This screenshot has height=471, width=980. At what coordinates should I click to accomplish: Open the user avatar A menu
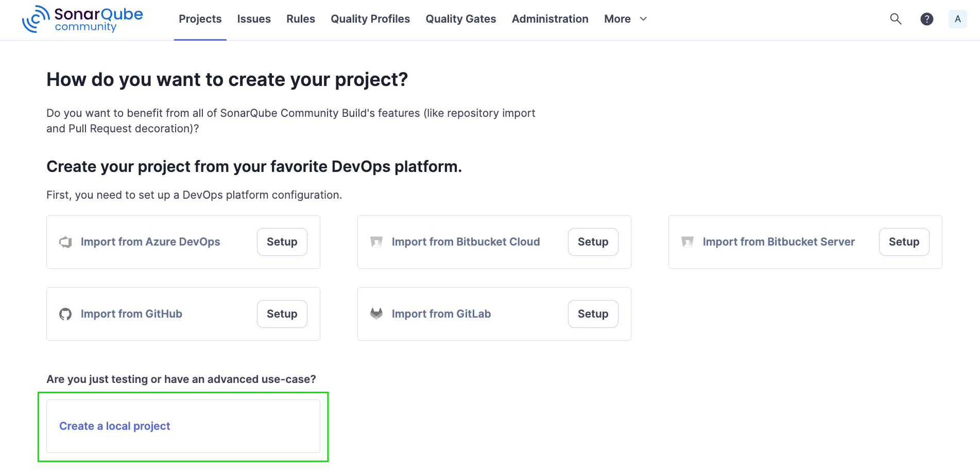958,19
